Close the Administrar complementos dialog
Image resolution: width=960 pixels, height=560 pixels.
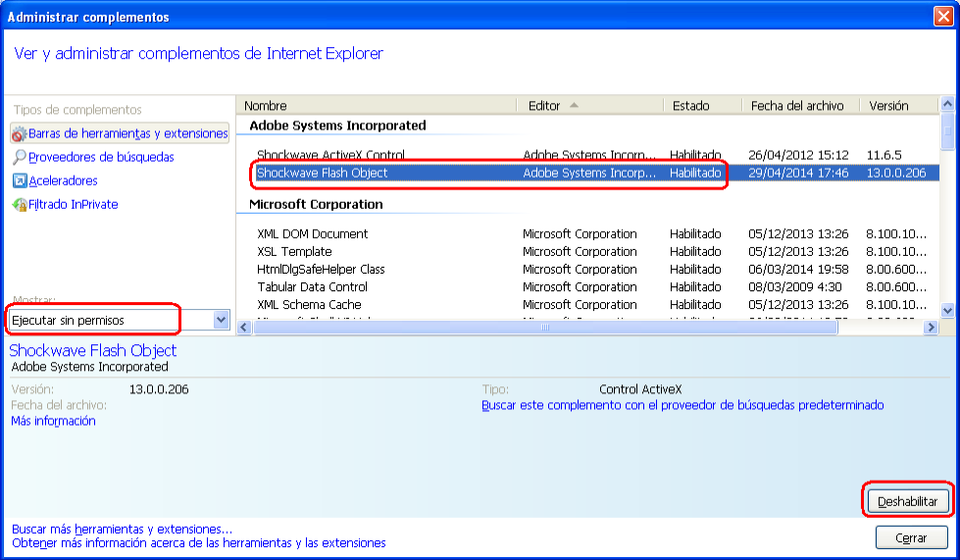pyautogui.click(x=943, y=17)
